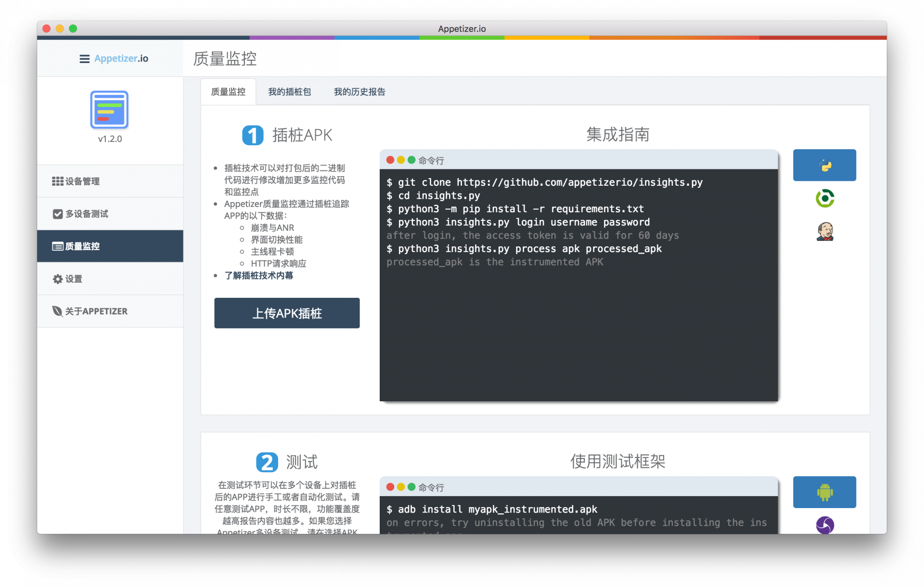The image size is (924, 587).
Task: Switch to the 质量监控 tab
Action: [x=228, y=92]
